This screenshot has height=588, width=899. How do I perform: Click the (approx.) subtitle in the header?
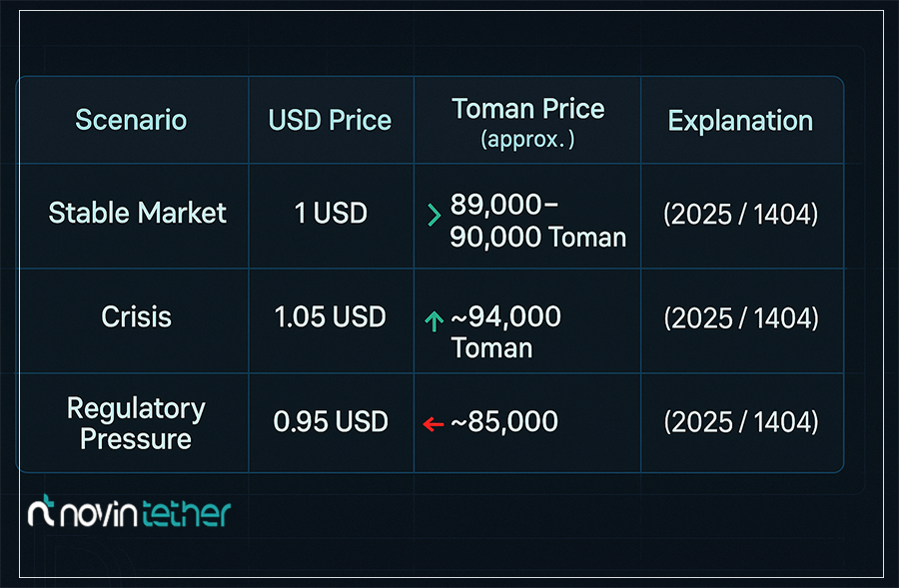(527, 140)
